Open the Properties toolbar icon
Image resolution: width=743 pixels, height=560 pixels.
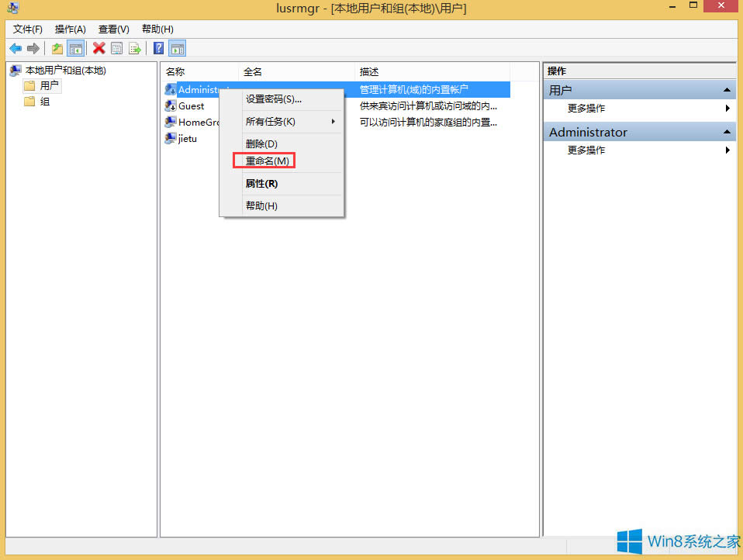click(x=116, y=48)
